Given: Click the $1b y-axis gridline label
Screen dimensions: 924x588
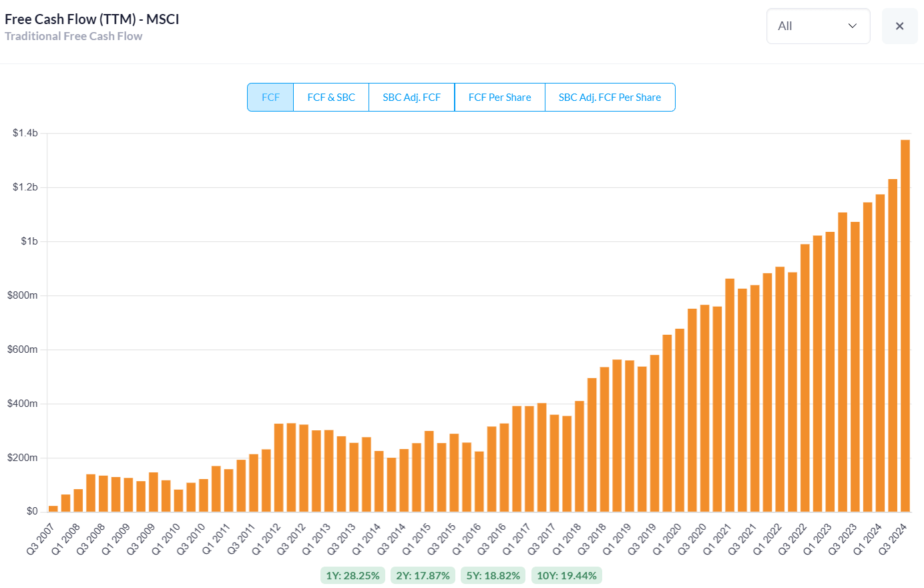Looking at the screenshot, I should (x=29, y=241).
